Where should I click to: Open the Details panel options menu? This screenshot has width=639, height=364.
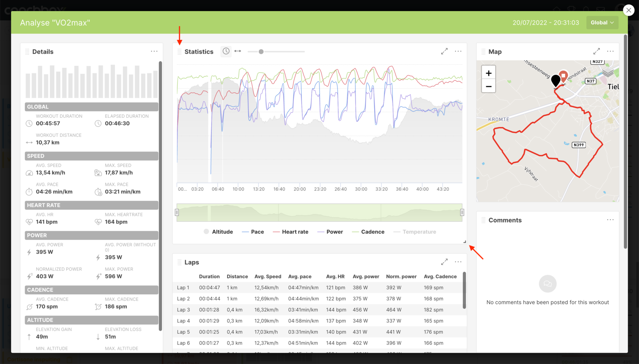pyautogui.click(x=154, y=51)
